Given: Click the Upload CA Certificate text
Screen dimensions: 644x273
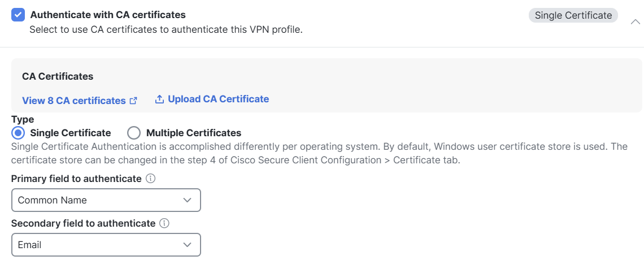Looking at the screenshot, I should [x=218, y=99].
